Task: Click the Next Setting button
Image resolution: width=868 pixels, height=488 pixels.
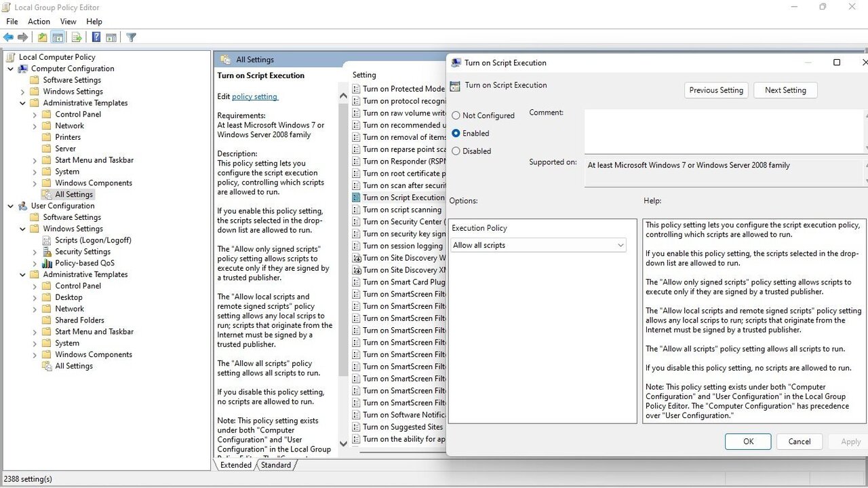Action: pyautogui.click(x=785, y=90)
